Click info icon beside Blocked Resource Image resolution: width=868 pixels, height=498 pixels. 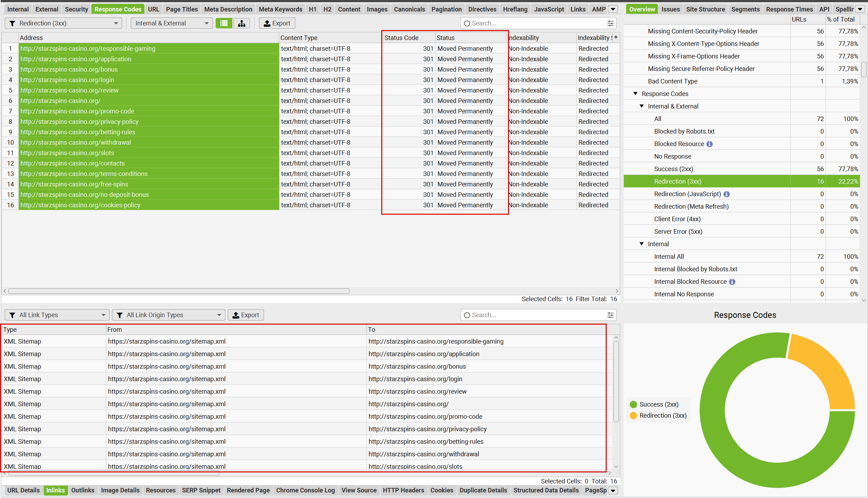[710, 144]
